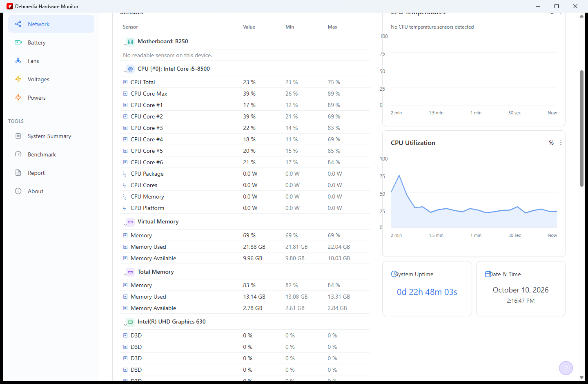
Task: Select Benchmark under Tools
Action: 51,154
